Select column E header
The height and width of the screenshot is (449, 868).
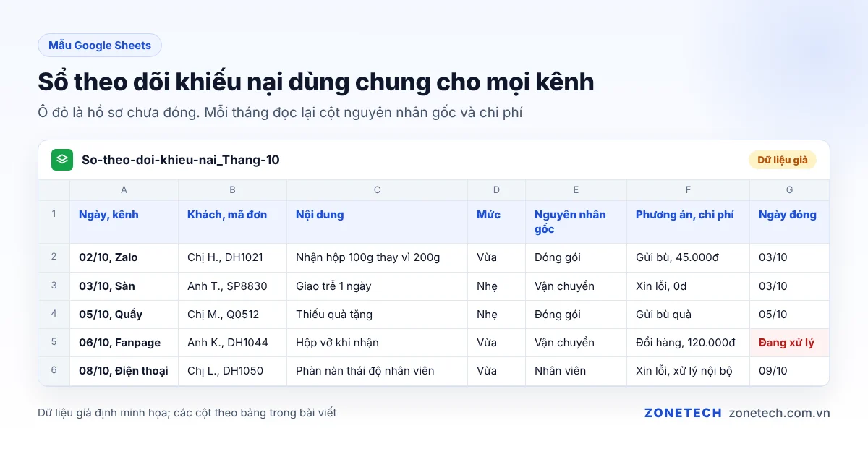576,190
